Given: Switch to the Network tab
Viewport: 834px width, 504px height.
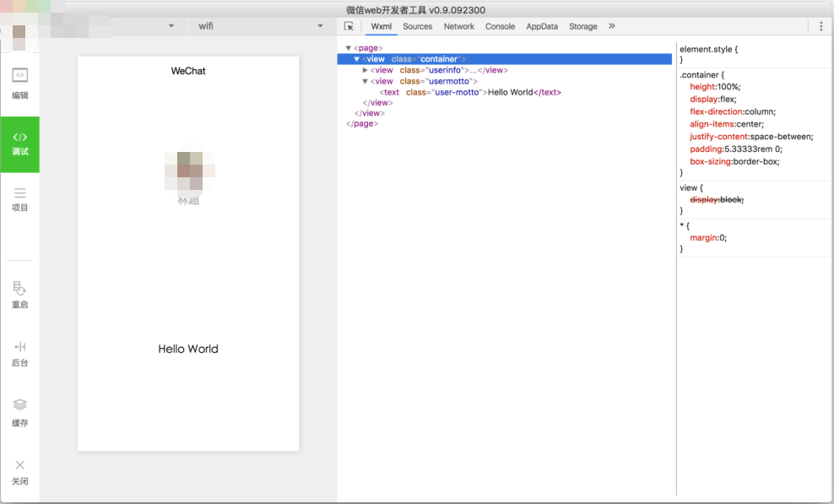Looking at the screenshot, I should tap(458, 26).
